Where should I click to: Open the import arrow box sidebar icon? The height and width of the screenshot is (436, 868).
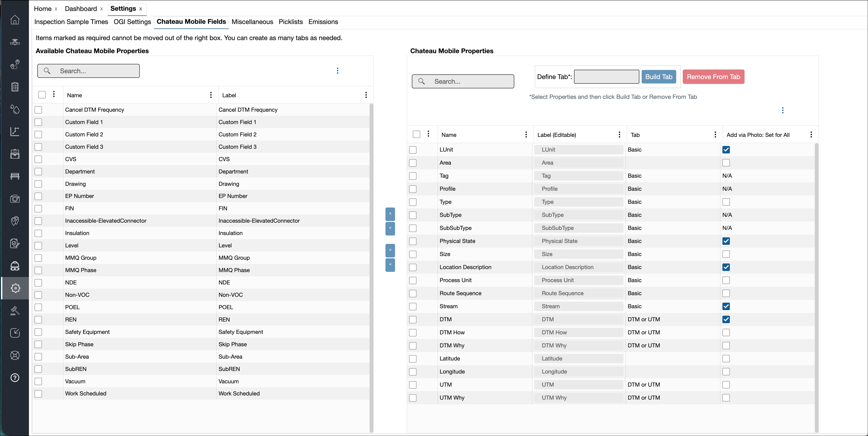tap(15, 333)
